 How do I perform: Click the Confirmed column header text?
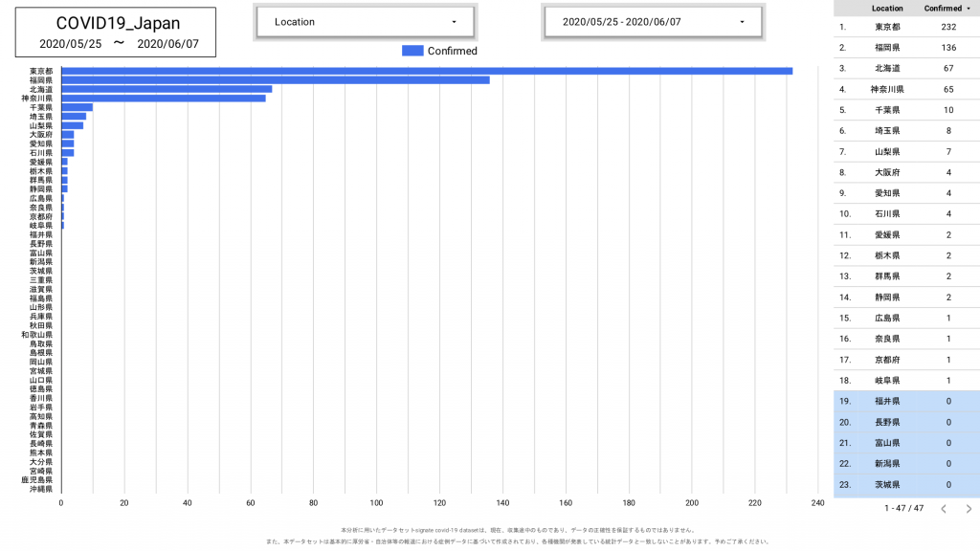(x=943, y=8)
